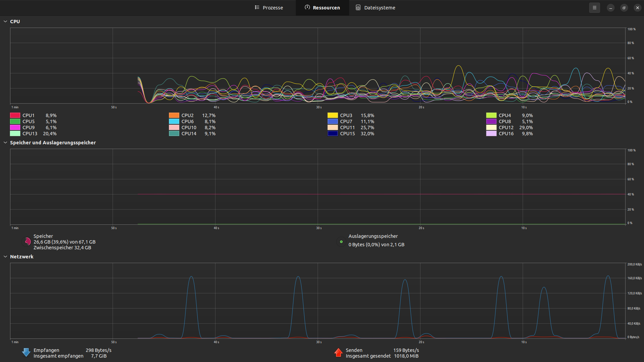Collapse the CPU section
The image size is (644, 362).
point(5,21)
